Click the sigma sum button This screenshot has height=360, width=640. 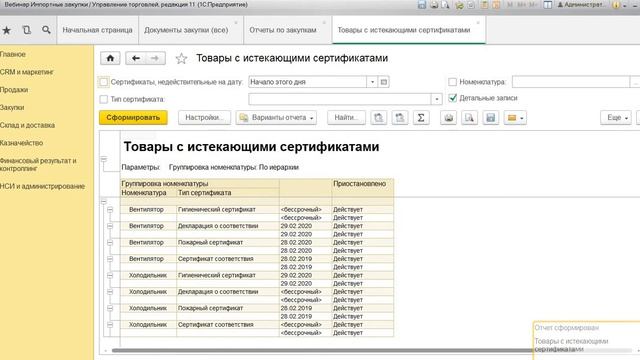(421, 118)
